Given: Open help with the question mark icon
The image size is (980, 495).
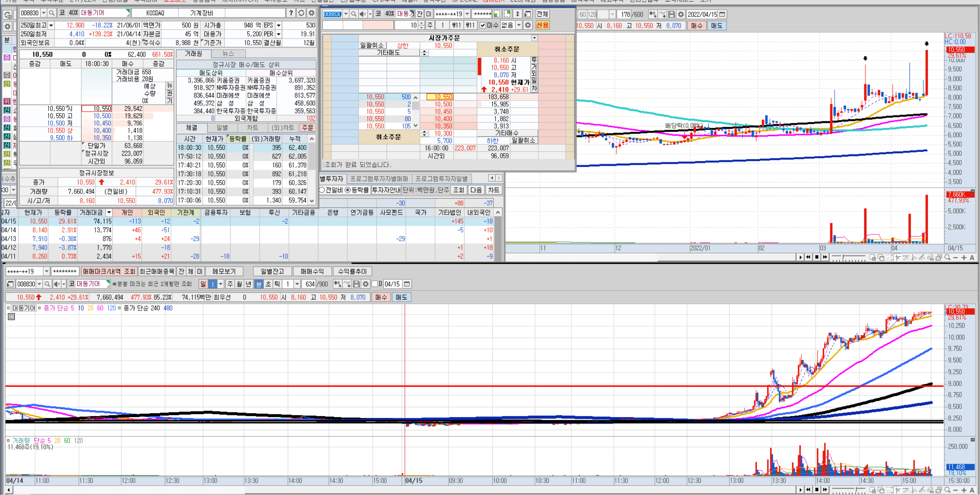Looking at the screenshot, I should 291,13.
